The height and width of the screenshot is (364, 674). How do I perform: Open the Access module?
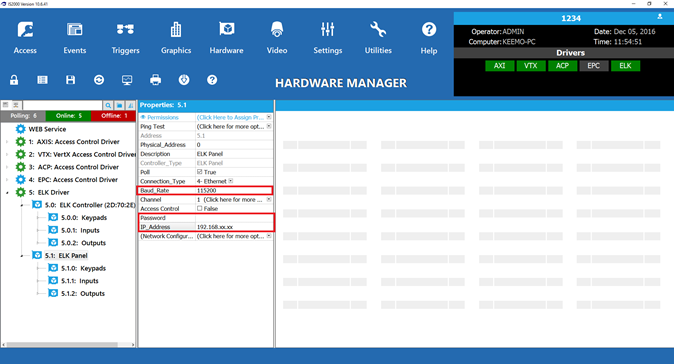click(x=25, y=38)
